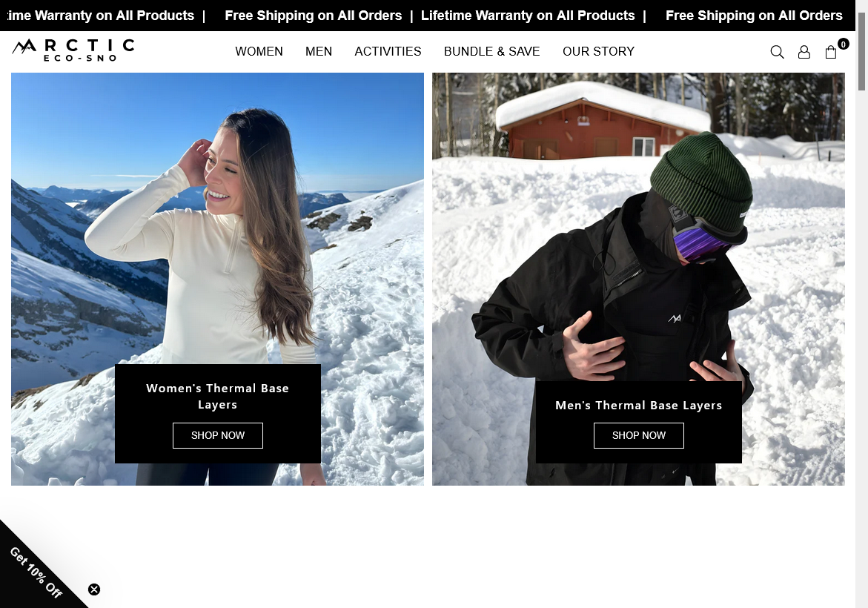The width and height of the screenshot is (868, 608).
Task: Go to the OUR STORY page
Action: (598, 51)
